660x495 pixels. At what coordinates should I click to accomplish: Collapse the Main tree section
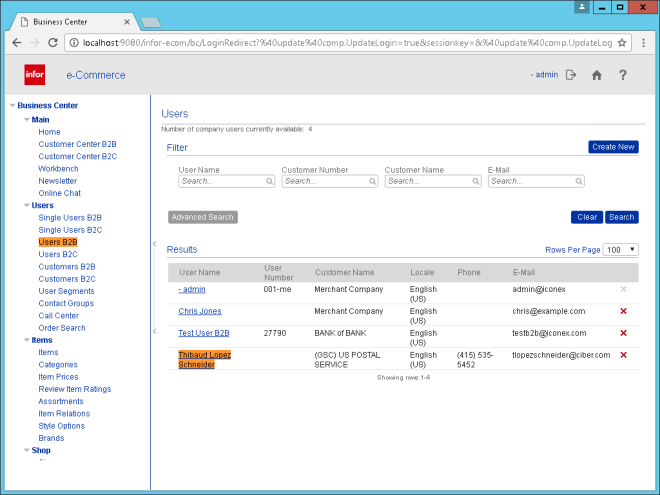click(x=26, y=120)
